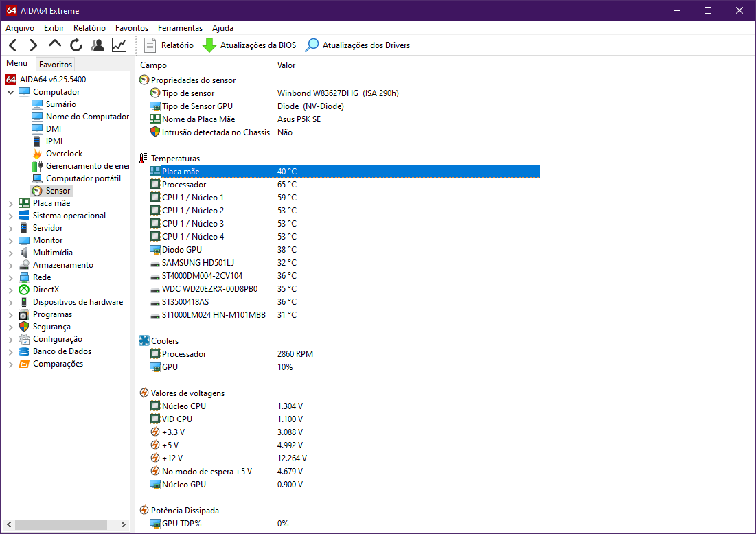Viewport: 756px width, 534px height.
Task: Click the Armazenamento disk icon
Action: pyautogui.click(x=23, y=265)
